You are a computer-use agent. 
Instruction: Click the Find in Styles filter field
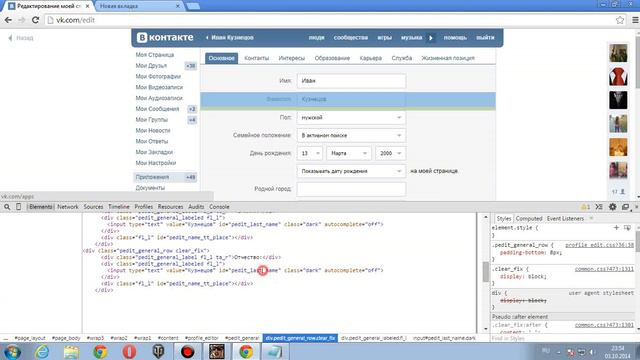563,338
